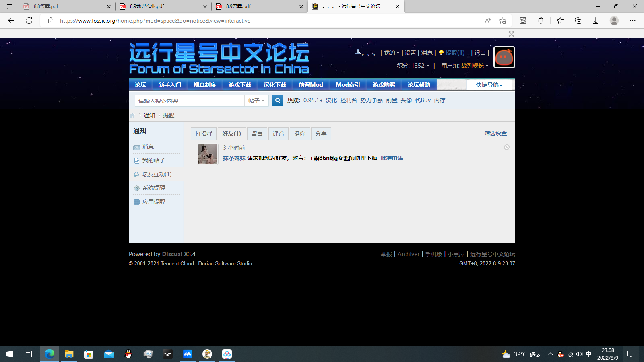Image resolution: width=644 pixels, height=362 pixels.
Task: Log out using the 退出 link
Action: coord(480,52)
